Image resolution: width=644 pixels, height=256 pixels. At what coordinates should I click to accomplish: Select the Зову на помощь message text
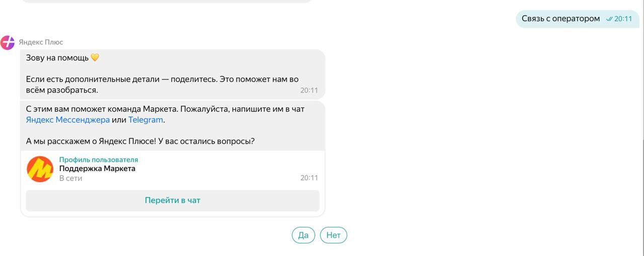click(x=57, y=58)
